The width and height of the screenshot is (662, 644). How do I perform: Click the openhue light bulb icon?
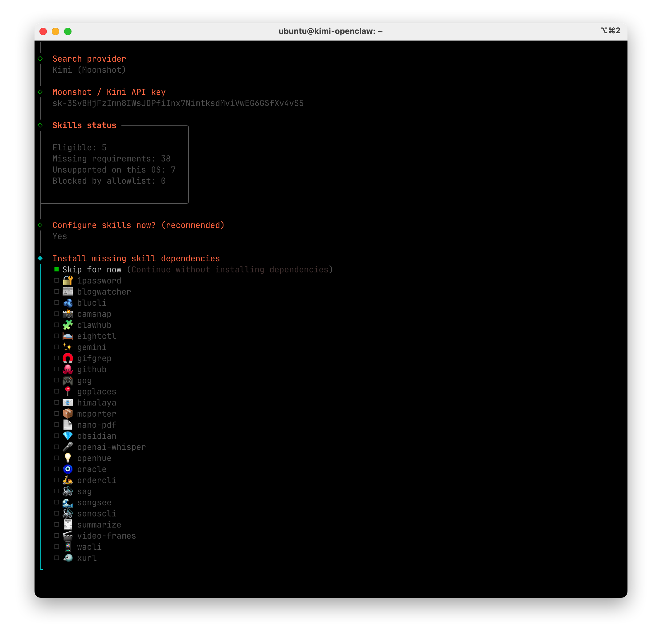point(68,458)
